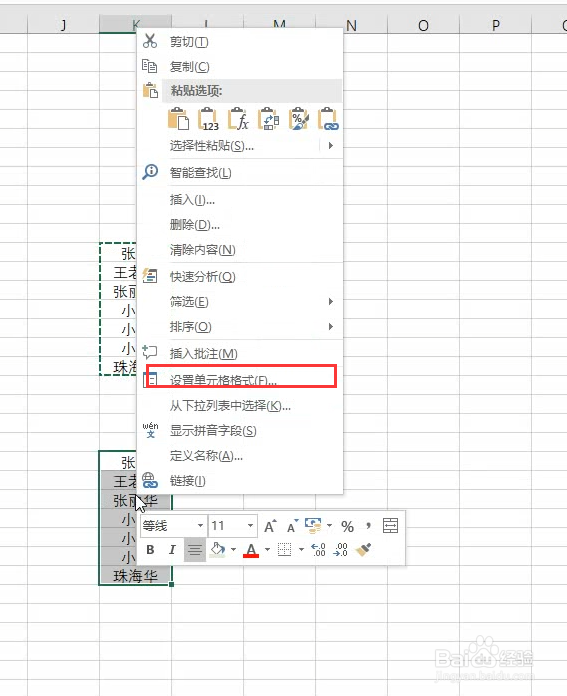Choose Paste Formatting (% brush) icon

pos(298,119)
